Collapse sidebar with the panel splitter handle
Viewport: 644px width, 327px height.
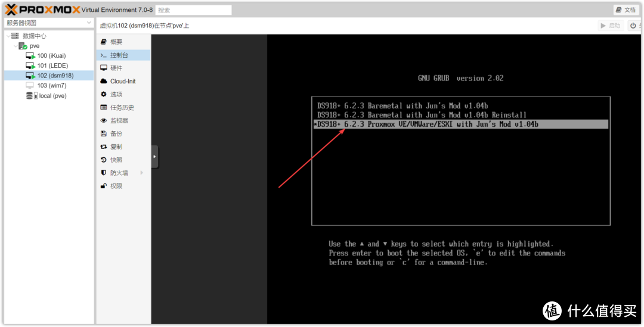pyautogui.click(x=155, y=157)
